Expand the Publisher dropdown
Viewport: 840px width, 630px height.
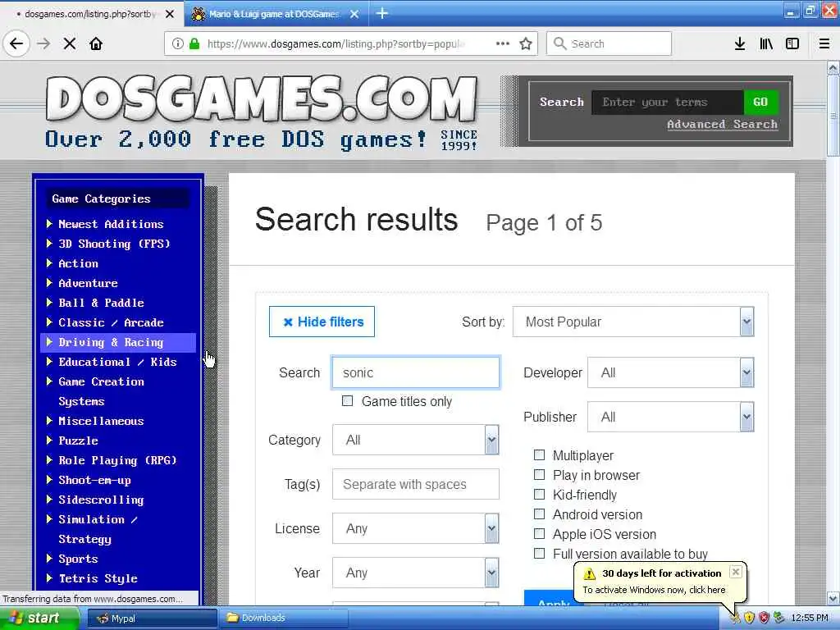pyautogui.click(x=671, y=417)
